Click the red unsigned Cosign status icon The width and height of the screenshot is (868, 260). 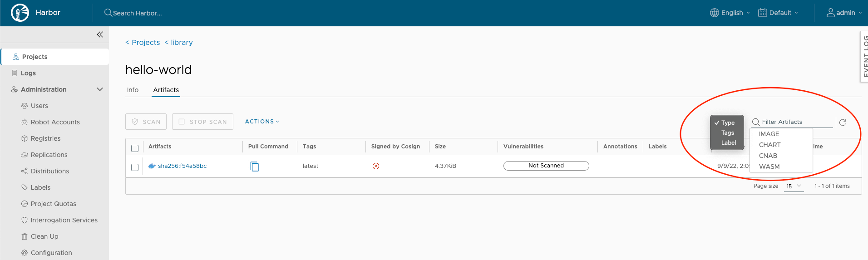click(x=376, y=166)
